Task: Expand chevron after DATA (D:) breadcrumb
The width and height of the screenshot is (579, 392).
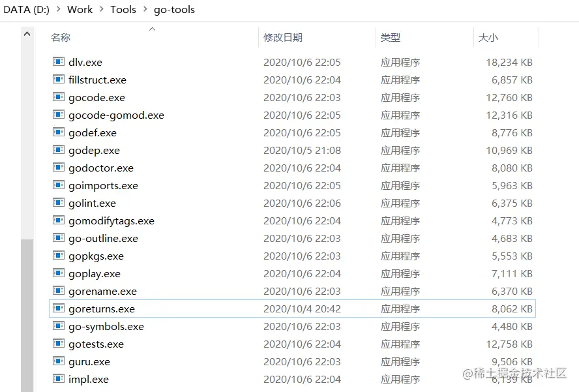Action: [58, 9]
